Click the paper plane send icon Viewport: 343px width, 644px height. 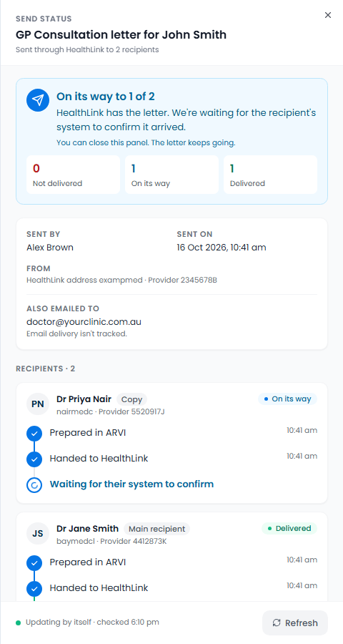coord(38,99)
